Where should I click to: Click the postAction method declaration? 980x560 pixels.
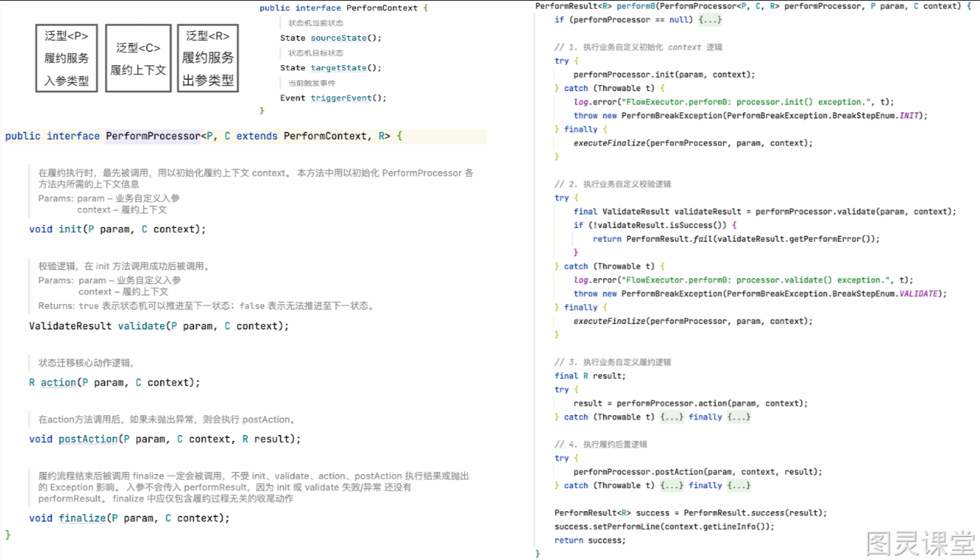(165, 439)
